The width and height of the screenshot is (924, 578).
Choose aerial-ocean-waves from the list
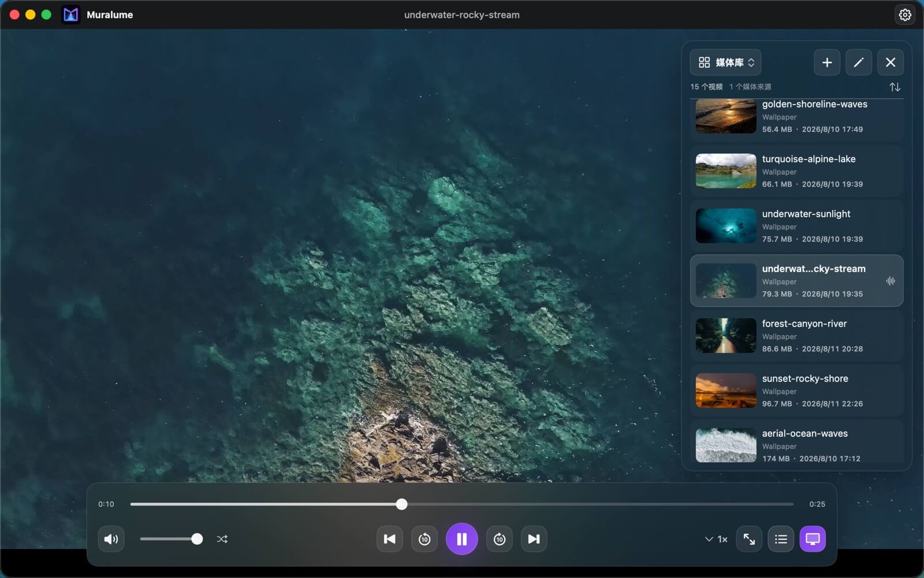tap(797, 442)
